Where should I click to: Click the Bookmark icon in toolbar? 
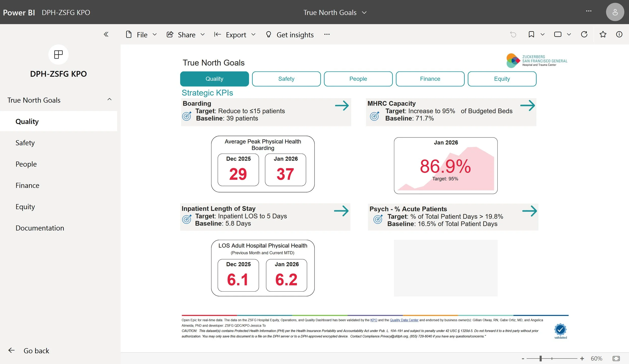[531, 34]
